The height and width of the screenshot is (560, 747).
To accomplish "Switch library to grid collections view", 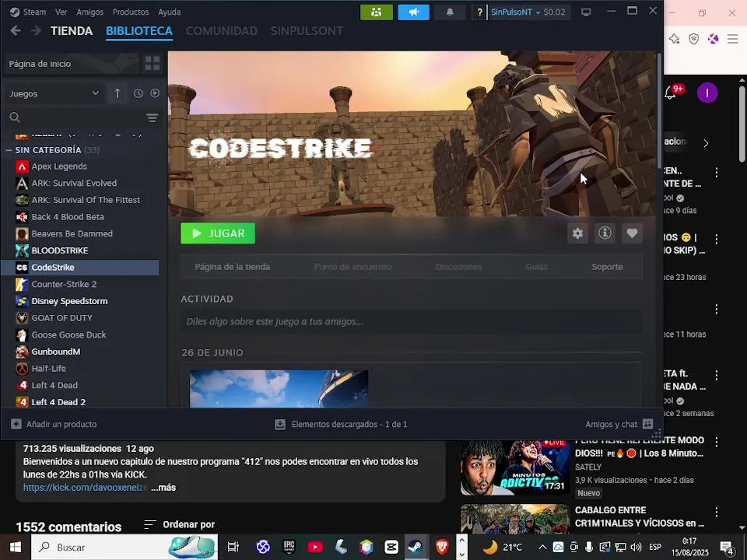I will [x=152, y=63].
